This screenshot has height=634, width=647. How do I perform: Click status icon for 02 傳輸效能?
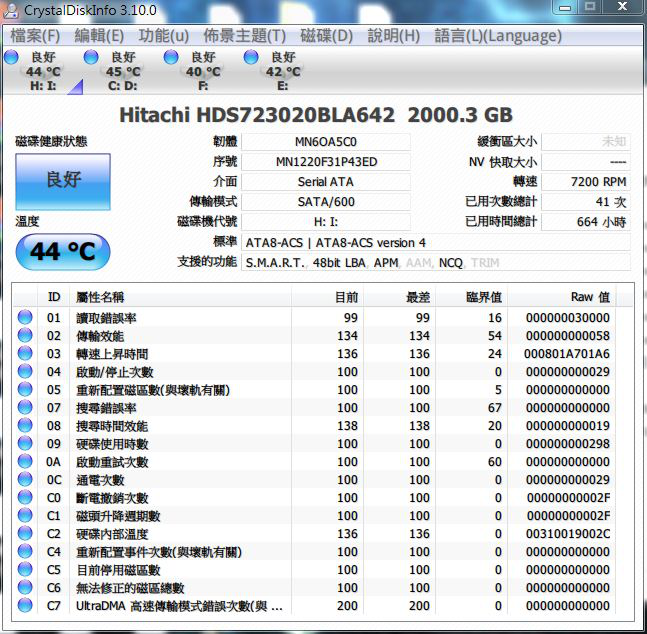(25, 335)
